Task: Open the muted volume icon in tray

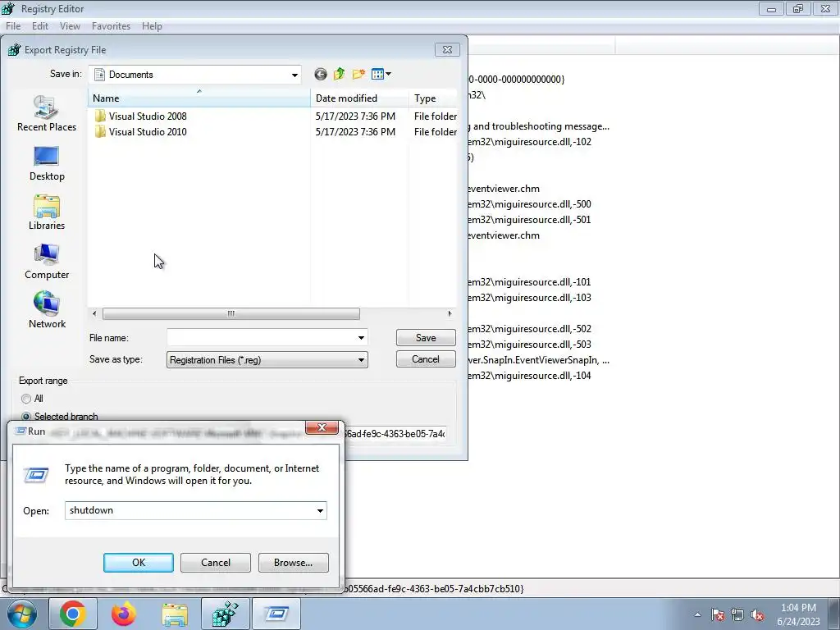Action: (757, 614)
